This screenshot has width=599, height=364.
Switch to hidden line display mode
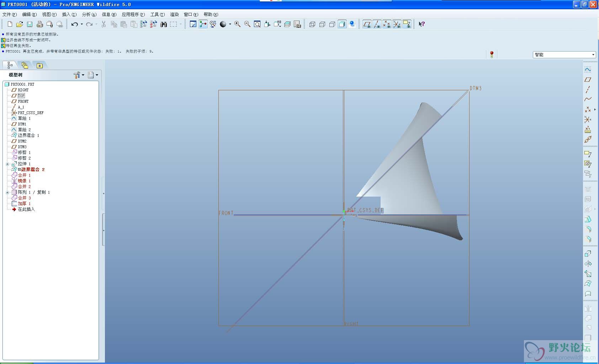(x=322, y=24)
